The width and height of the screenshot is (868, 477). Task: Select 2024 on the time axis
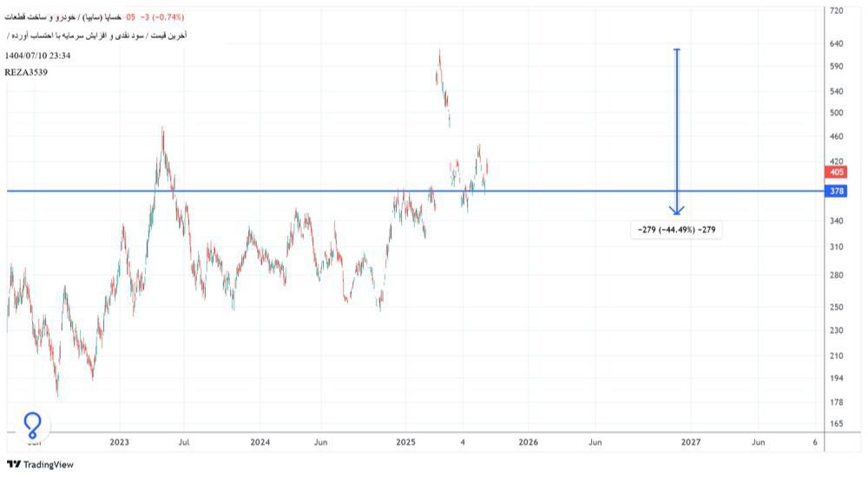259,441
